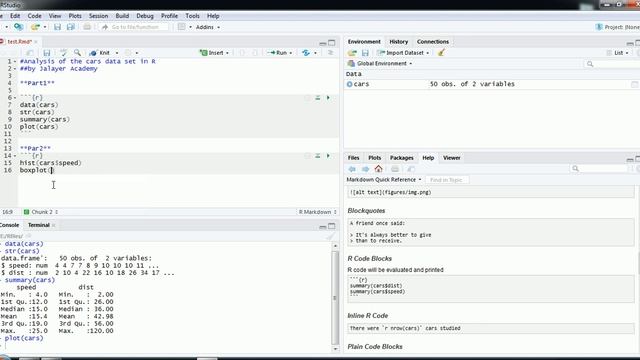
Task: Clear environment objects with broom icon
Action: [441, 53]
